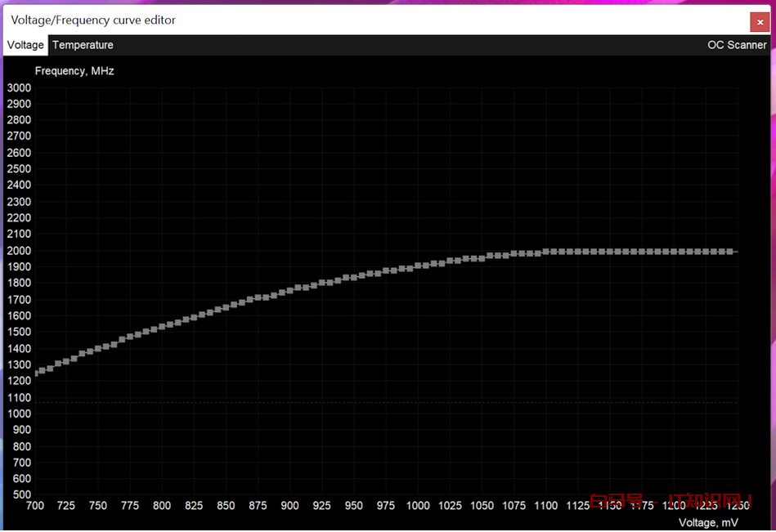Switch to the Voltage tab
The width and height of the screenshot is (776, 532).
[25, 45]
